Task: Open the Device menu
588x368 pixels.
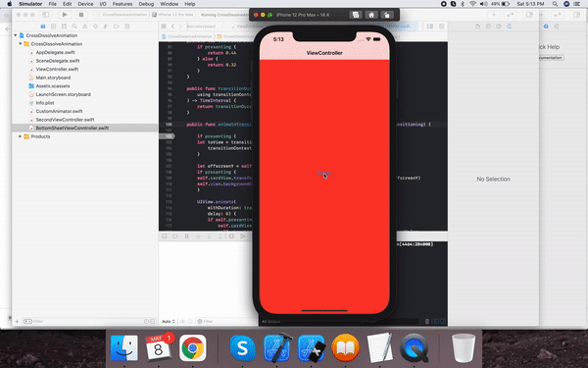Action: pos(85,4)
